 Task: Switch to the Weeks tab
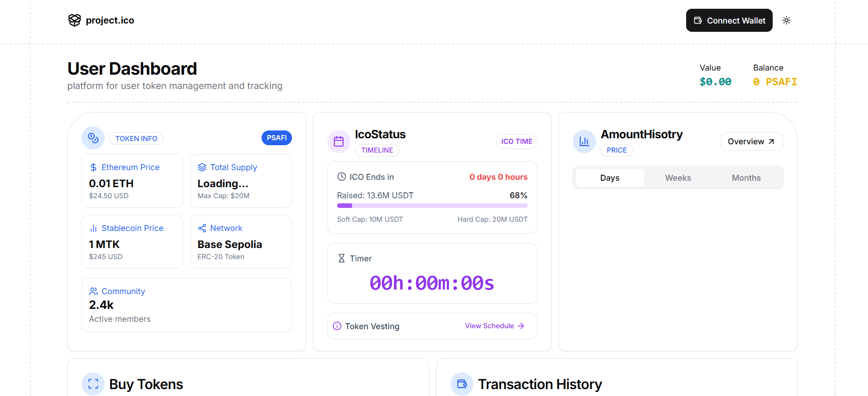678,178
